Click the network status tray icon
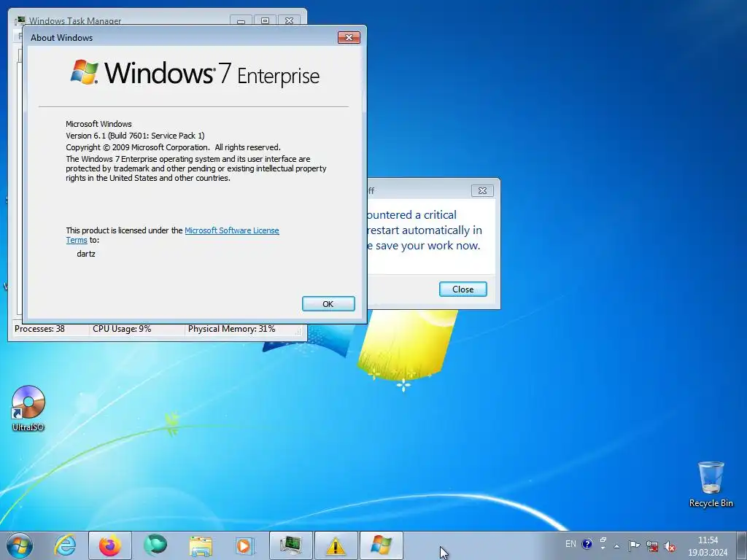 click(x=652, y=545)
